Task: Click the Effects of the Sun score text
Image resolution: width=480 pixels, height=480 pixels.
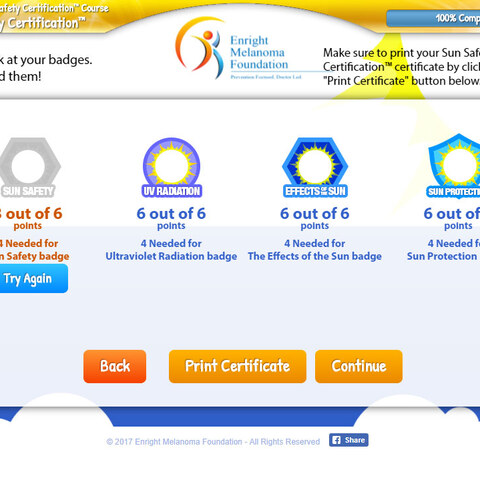Action: pyautogui.click(x=315, y=218)
